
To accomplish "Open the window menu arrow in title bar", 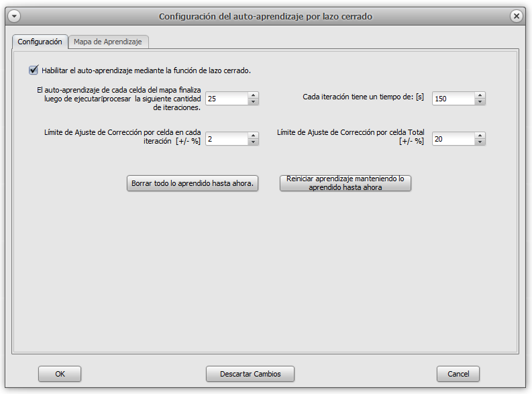I will [14, 16].
